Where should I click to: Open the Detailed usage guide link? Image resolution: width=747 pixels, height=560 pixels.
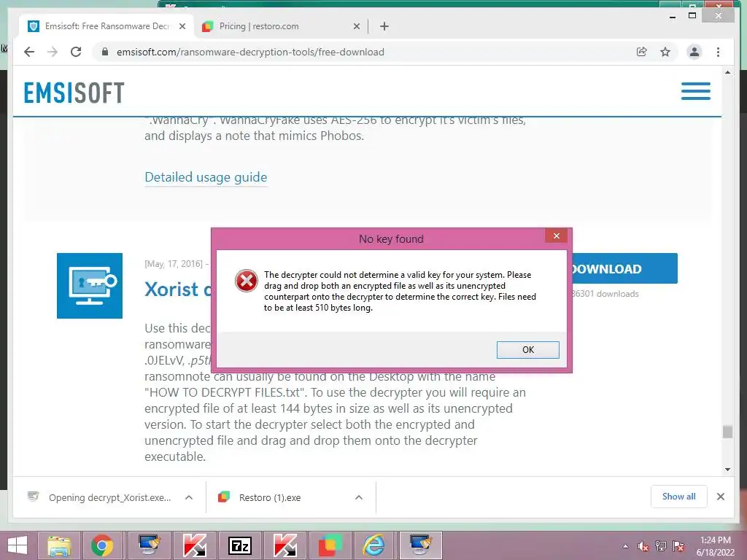[x=206, y=177]
